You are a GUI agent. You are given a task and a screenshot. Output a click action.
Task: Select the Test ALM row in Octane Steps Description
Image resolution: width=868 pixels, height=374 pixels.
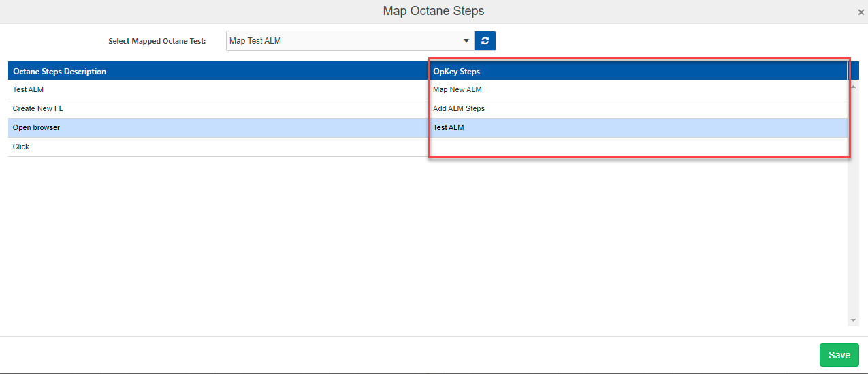click(28, 89)
